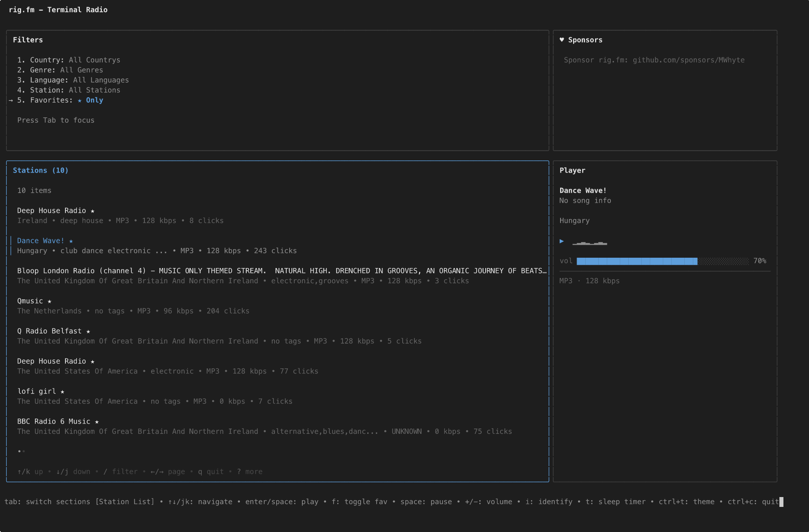The height and width of the screenshot is (532, 809).
Task: Select the Player panel header
Action: pos(572,170)
